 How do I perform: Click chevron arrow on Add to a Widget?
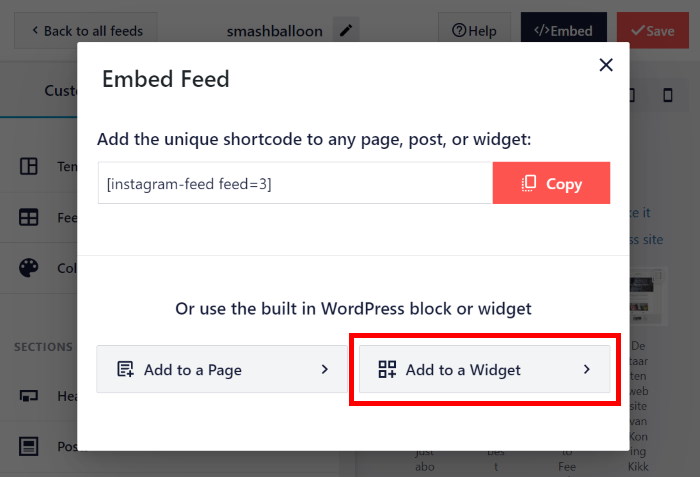587,370
